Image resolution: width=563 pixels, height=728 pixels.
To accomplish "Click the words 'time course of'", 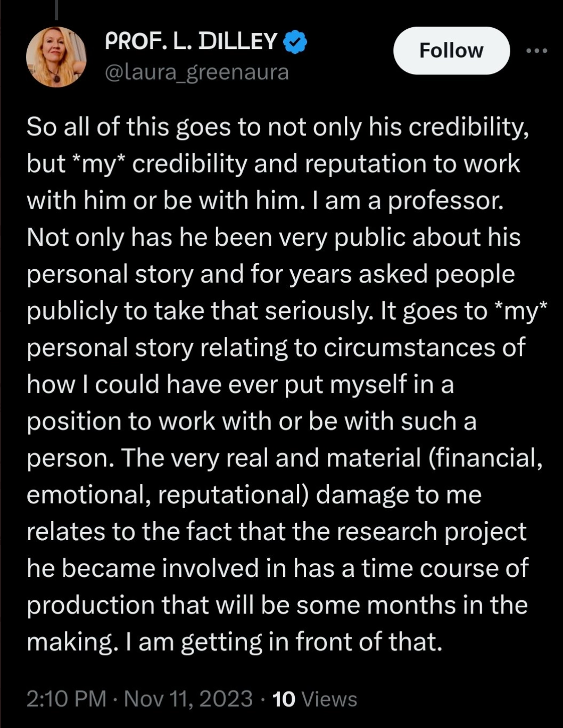I will 445,568.
